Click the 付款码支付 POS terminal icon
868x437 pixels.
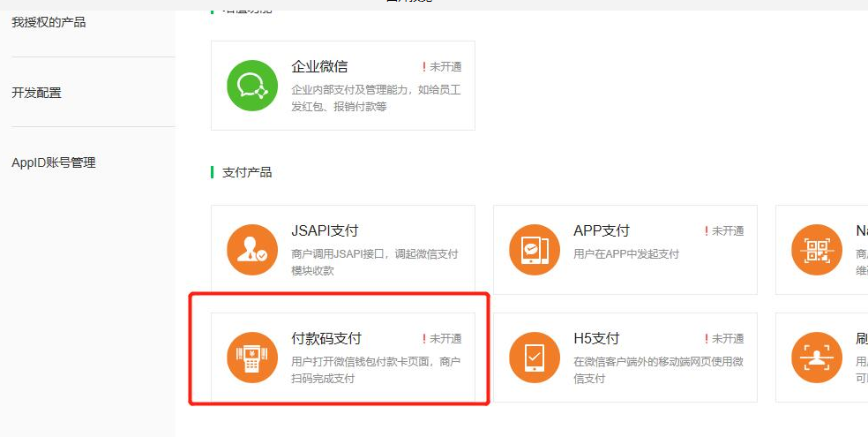(x=252, y=358)
